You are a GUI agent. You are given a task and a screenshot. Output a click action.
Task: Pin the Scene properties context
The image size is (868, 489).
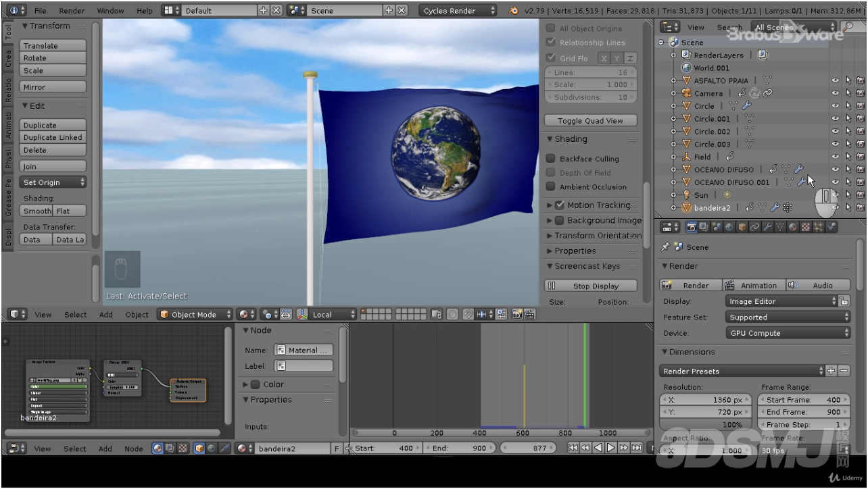pyautogui.click(x=666, y=247)
